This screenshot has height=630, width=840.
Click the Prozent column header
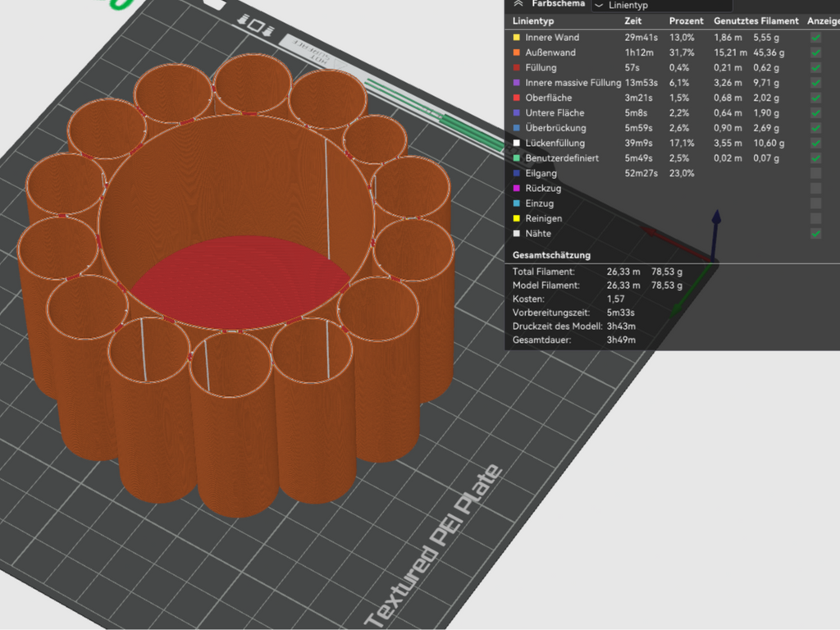687,21
